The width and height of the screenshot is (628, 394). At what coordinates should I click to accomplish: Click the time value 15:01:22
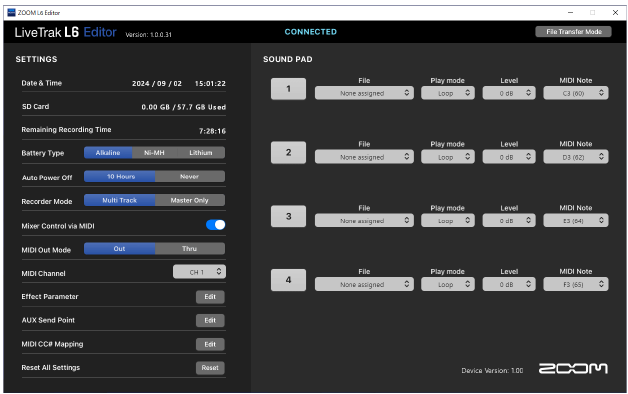pos(210,83)
